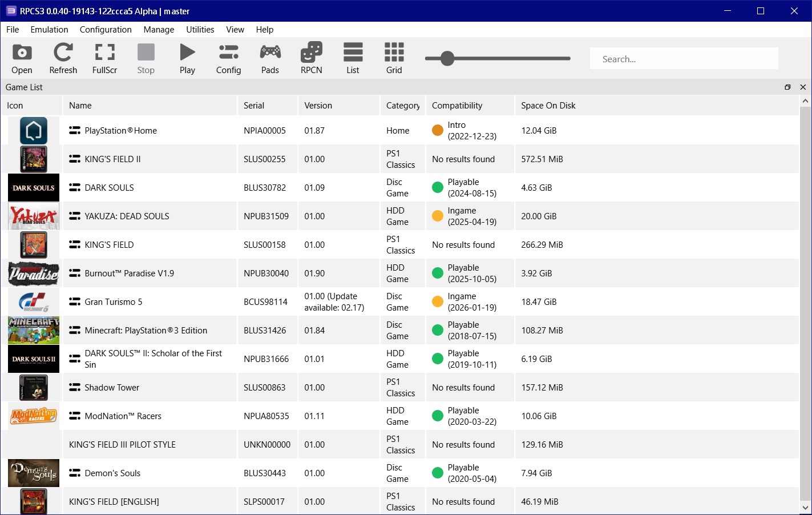
Task: Select the KING'S FIELD [ENGLISH] entry
Action: [114, 502]
